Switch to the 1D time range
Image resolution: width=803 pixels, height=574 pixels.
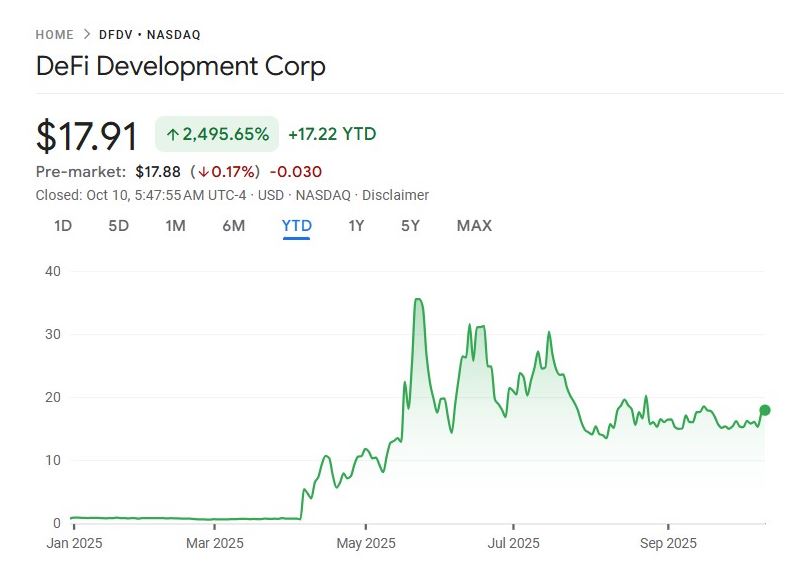[x=63, y=226]
